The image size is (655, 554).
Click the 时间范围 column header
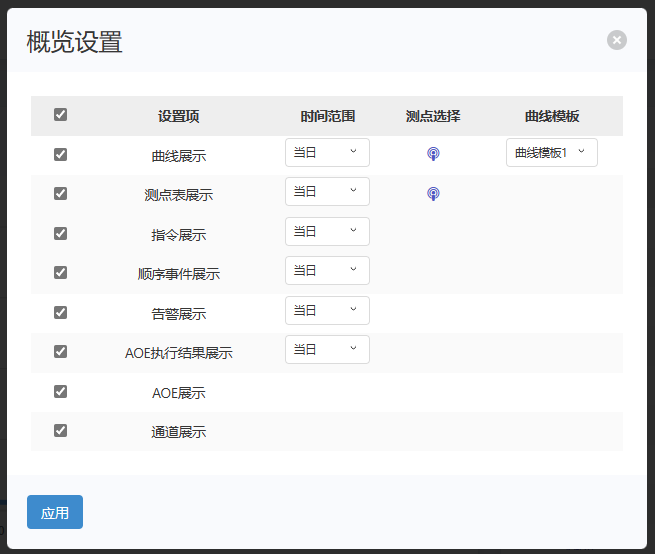[328, 116]
